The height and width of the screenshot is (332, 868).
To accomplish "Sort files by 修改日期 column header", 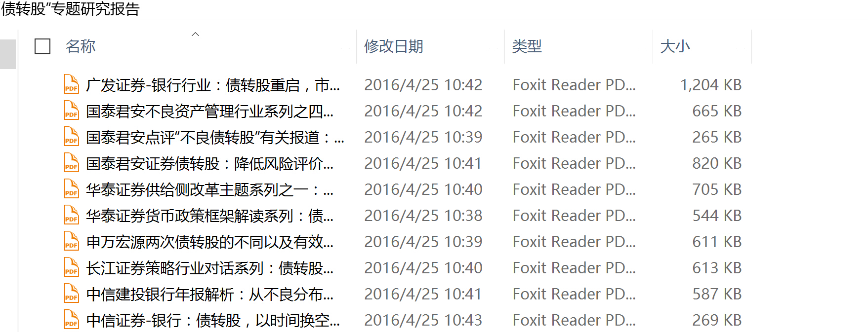I will pos(393,46).
